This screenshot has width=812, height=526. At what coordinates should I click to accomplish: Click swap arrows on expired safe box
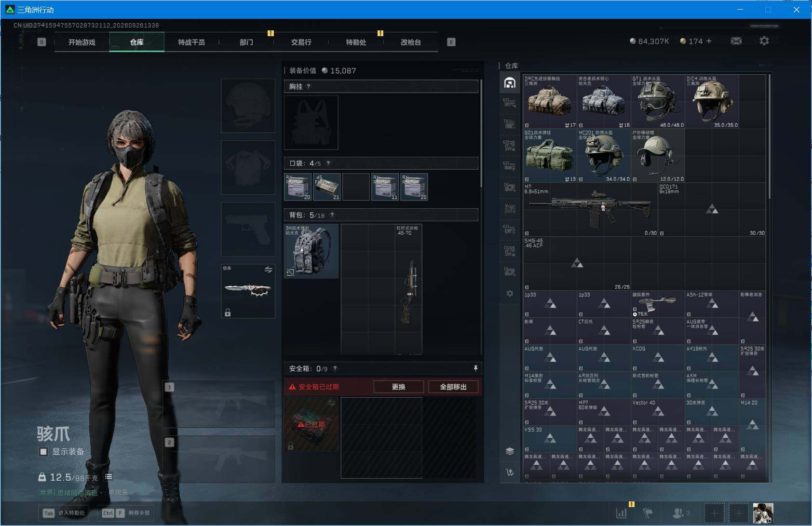pyautogui.click(x=331, y=403)
